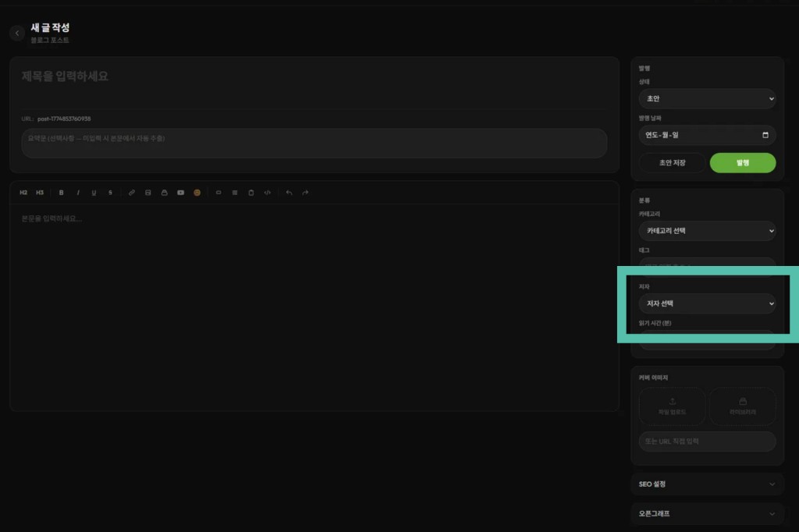Click the 제목을 입력하세요 title field
The height and width of the screenshot is (532, 799).
tap(312, 76)
